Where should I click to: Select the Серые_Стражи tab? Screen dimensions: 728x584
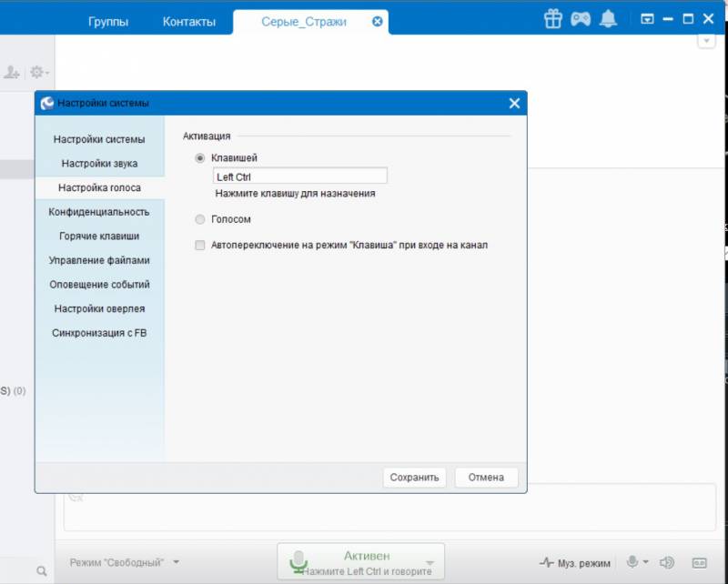tap(304, 22)
